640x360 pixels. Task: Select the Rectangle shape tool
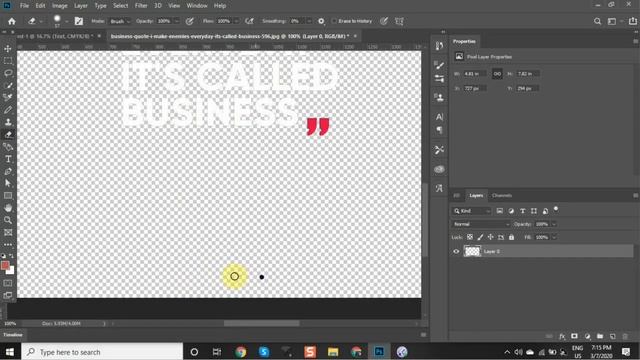click(8, 196)
